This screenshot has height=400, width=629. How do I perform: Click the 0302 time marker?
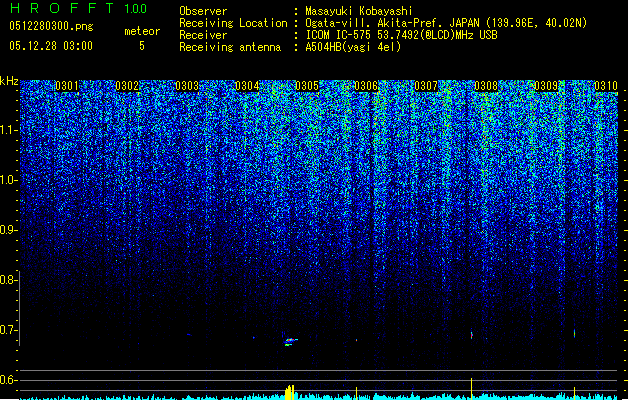[127, 86]
